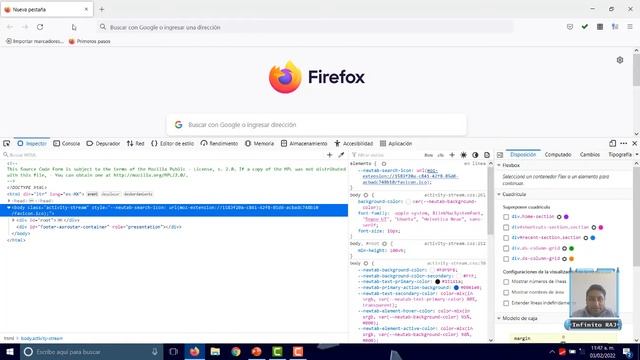Open the sidebar tabs overflow dropdown arrow

coord(637,155)
